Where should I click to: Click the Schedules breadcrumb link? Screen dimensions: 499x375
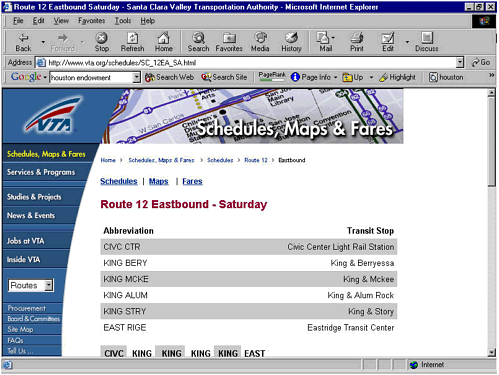(x=220, y=160)
